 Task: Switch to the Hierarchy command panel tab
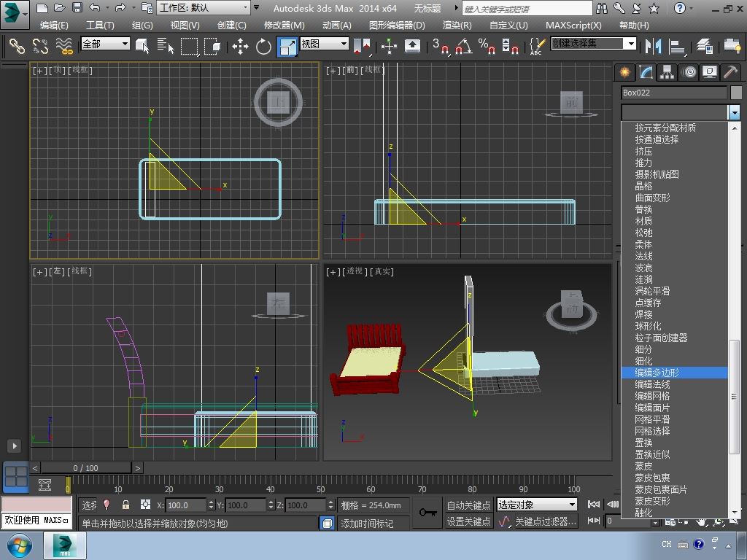click(x=667, y=72)
